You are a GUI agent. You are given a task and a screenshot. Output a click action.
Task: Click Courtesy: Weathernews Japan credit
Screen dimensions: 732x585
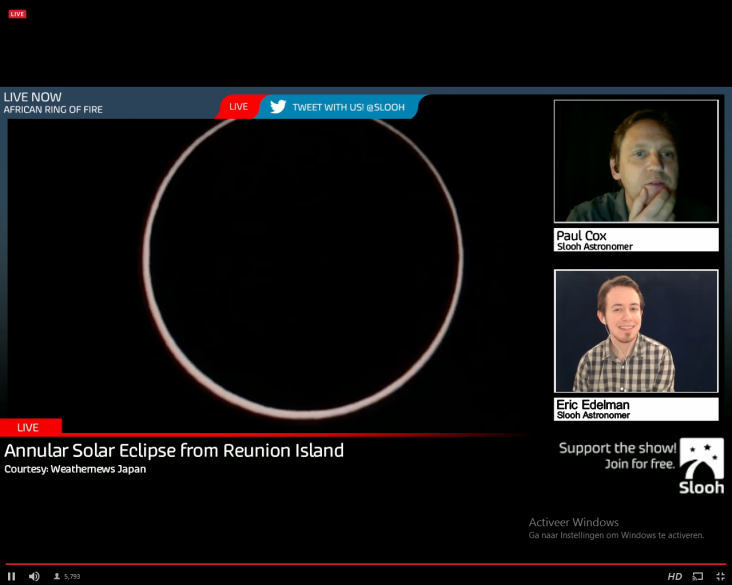(75, 469)
